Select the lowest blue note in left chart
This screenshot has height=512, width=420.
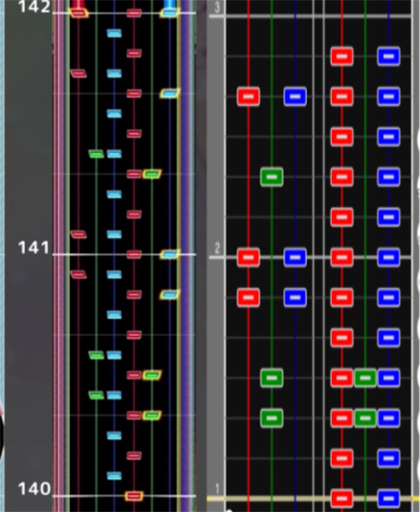click(114, 476)
